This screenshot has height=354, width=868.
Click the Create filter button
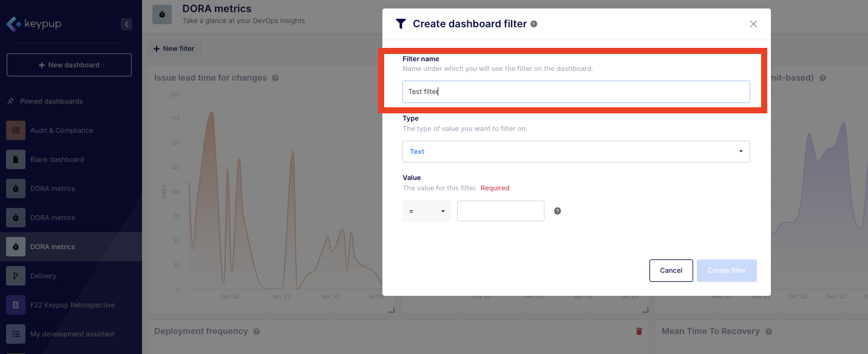coord(727,270)
